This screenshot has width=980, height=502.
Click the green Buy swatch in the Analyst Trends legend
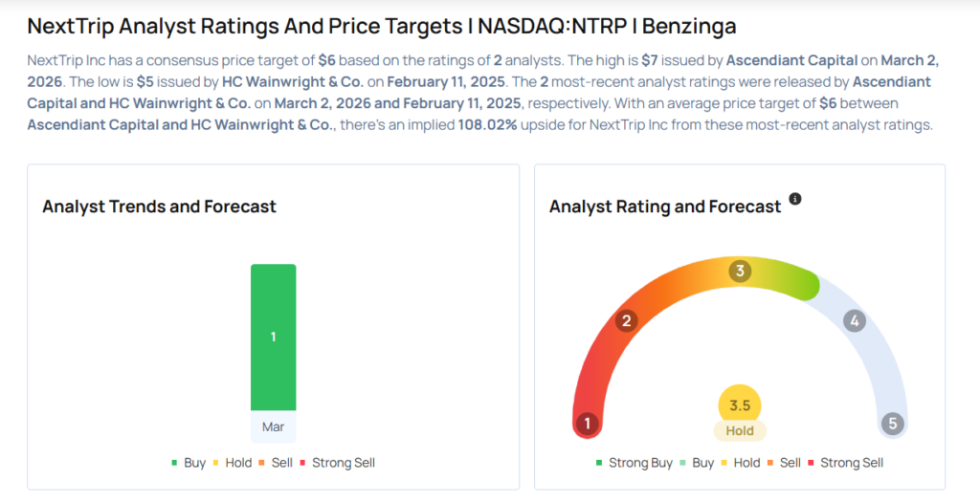(x=175, y=463)
